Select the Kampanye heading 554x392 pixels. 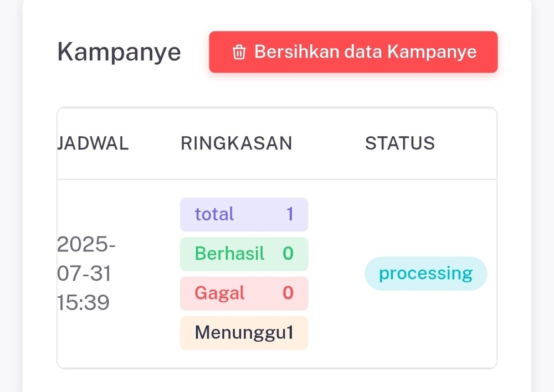(x=119, y=52)
